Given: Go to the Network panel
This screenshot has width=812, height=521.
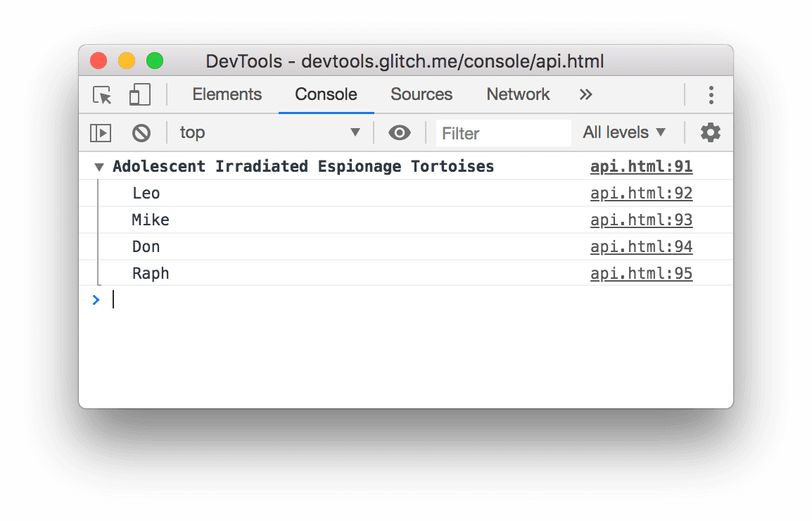Looking at the screenshot, I should point(518,94).
